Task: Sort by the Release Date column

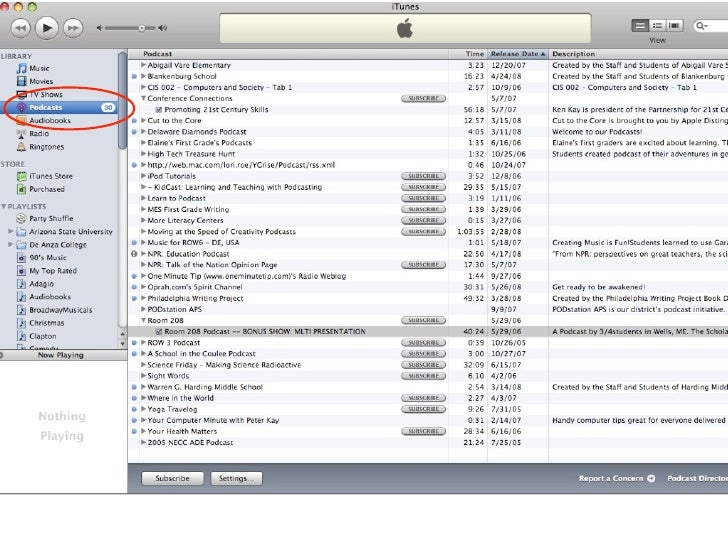Action: pos(518,54)
